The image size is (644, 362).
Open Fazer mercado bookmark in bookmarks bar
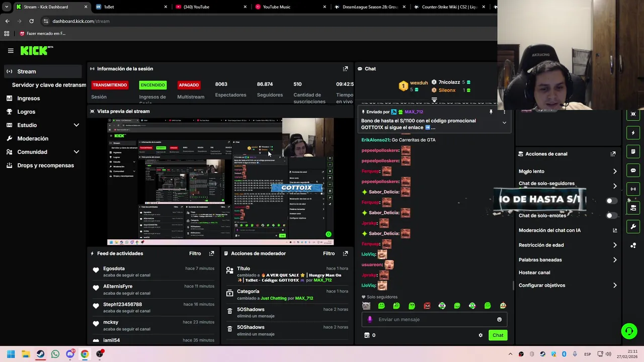43,34
